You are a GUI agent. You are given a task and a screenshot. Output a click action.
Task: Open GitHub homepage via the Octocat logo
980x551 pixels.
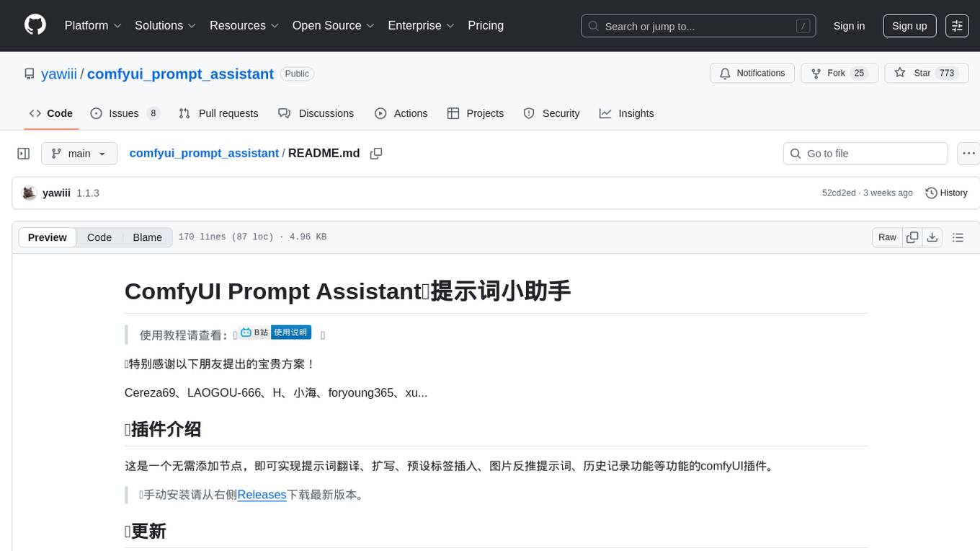[35, 25]
